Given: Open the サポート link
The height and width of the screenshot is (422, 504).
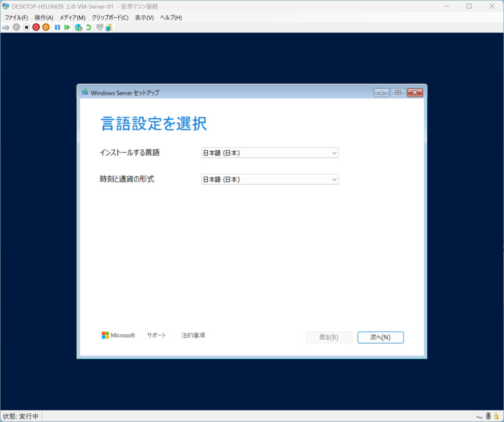Looking at the screenshot, I should click(x=157, y=335).
